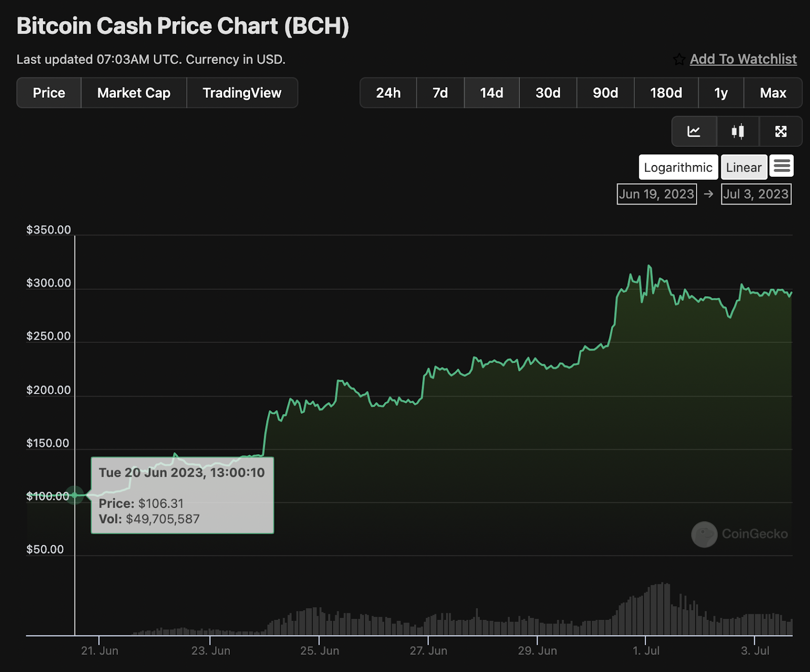Edit the Jun 19, 2023 start date
810x672 pixels.
click(656, 193)
